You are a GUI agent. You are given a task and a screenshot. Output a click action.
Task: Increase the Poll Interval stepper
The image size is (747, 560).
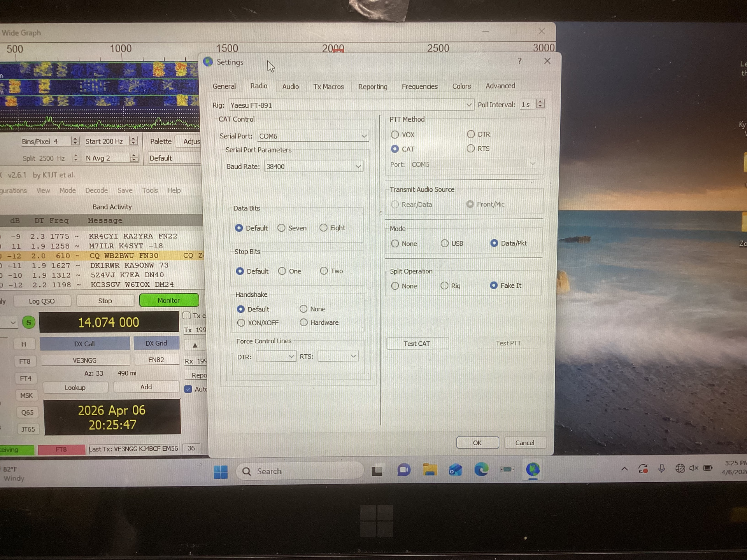[x=540, y=102]
